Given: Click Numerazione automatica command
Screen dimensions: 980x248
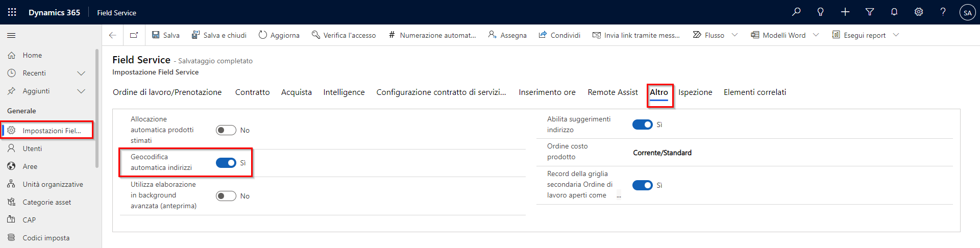Looking at the screenshot, I should pos(432,35).
